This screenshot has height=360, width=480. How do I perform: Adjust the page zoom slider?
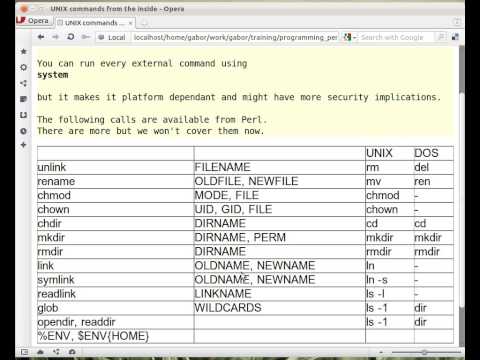pyautogui.click(x=425, y=352)
